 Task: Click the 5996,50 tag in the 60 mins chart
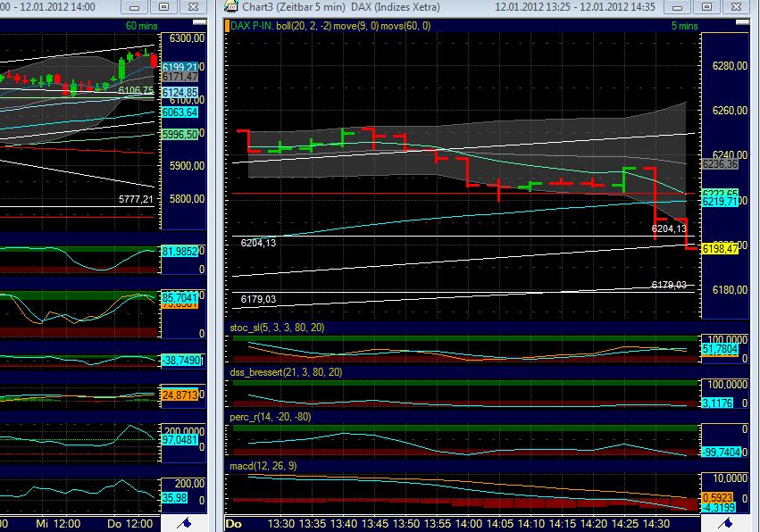(180, 134)
